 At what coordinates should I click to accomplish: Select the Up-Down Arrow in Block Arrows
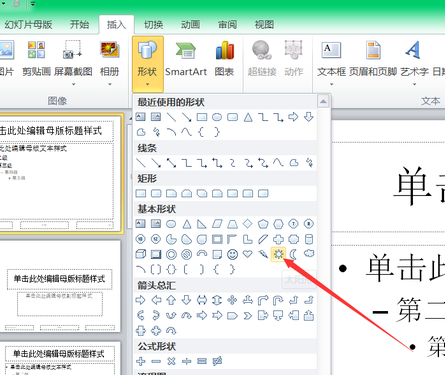coord(217,300)
